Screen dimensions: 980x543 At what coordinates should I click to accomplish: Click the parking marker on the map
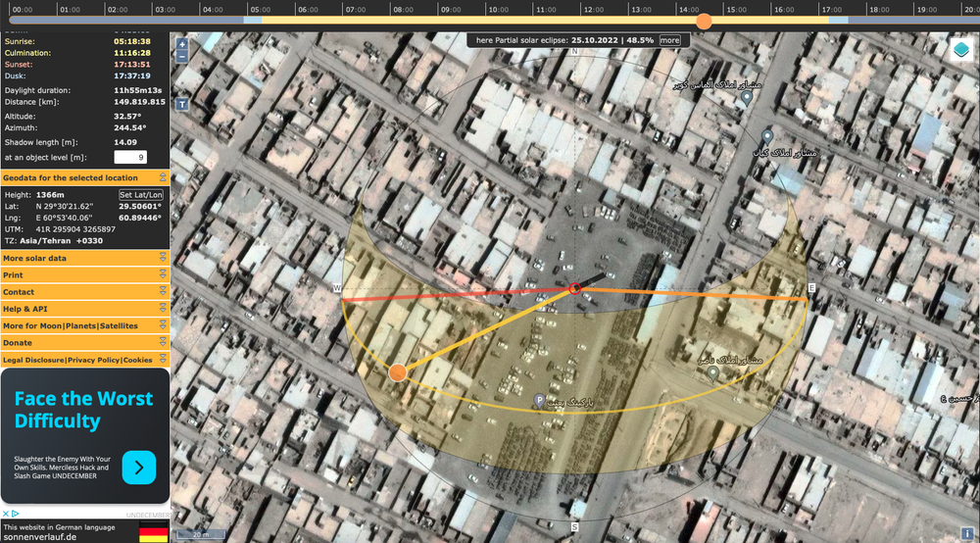pos(539,401)
